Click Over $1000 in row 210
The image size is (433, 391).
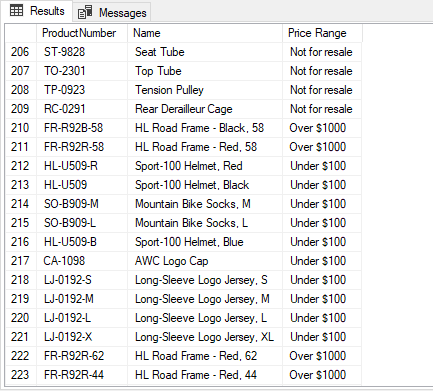[322, 128]
